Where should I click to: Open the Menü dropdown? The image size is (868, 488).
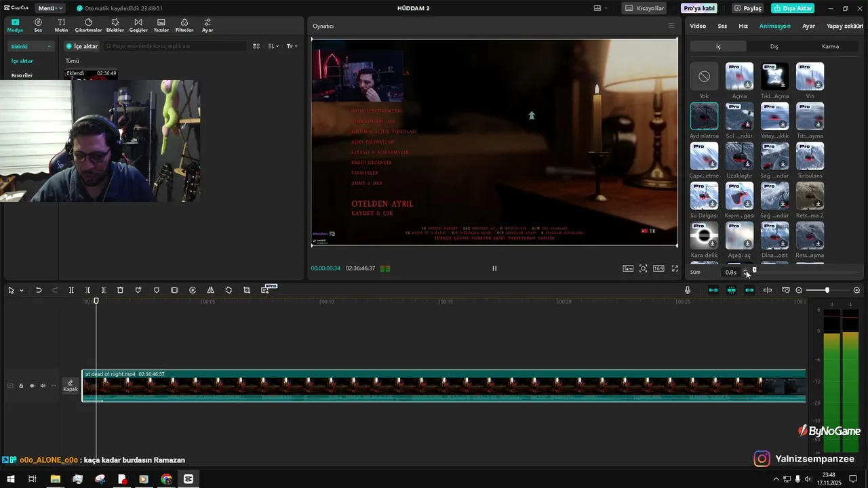(50, 8)
